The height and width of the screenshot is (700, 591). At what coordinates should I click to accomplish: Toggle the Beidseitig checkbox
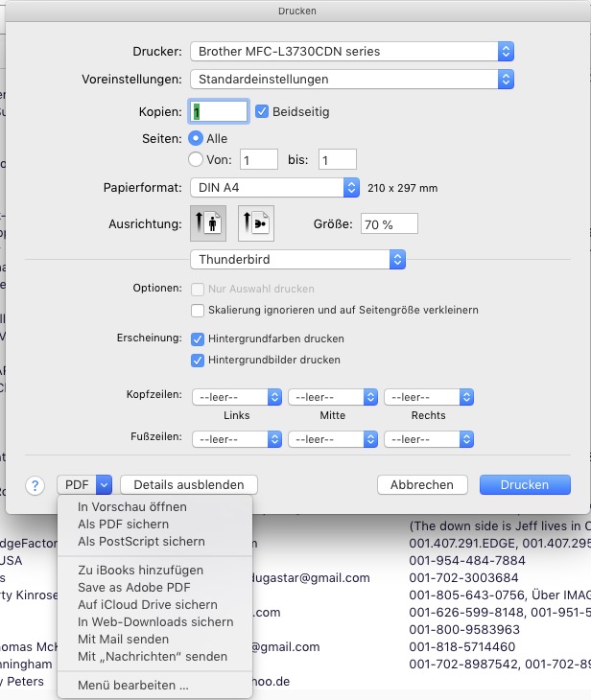[262, 111]
